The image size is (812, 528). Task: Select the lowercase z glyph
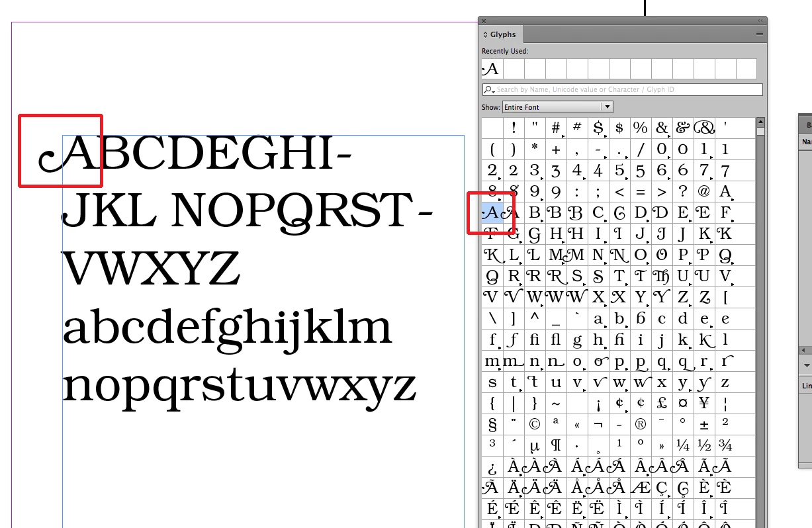click(x=725, y=382)
